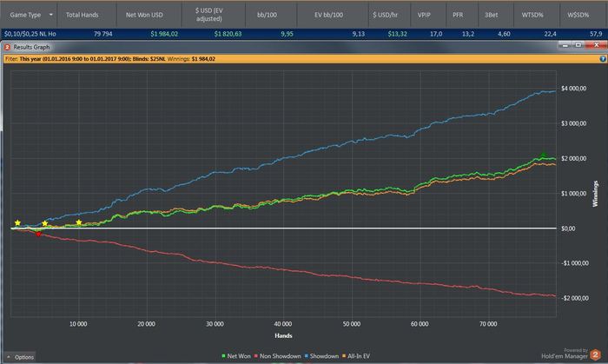The height and width of the screenshot is (364, 608).
Task: Toggle the Showdown legend entry
Action: point(321,356)
